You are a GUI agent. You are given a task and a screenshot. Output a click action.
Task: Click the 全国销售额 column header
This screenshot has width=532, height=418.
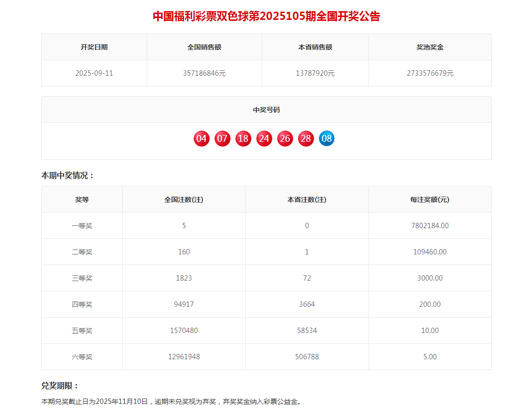[x=204, y=47]
